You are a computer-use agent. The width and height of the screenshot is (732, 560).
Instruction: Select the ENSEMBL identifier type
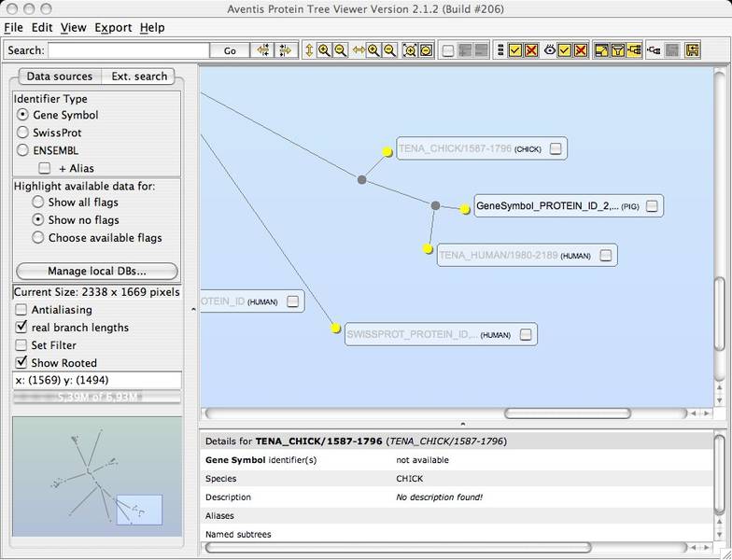pyautogui.click(x=22, y=149)
